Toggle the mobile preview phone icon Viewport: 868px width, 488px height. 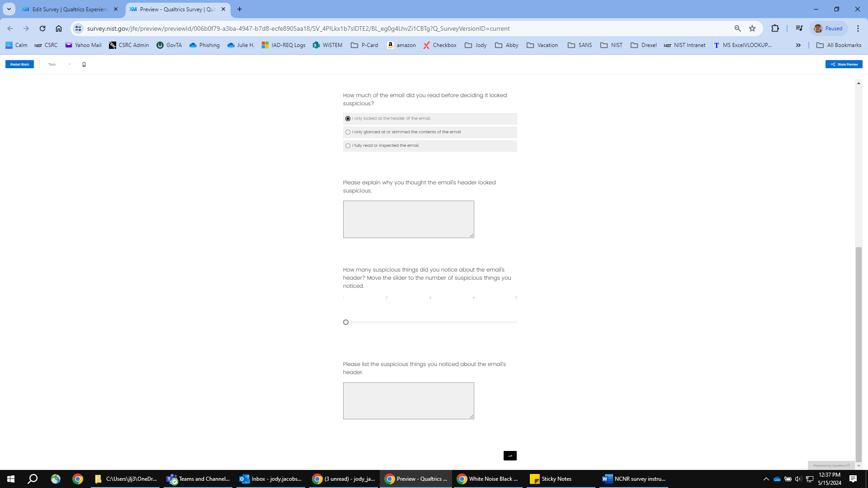(x=84, y=65)
